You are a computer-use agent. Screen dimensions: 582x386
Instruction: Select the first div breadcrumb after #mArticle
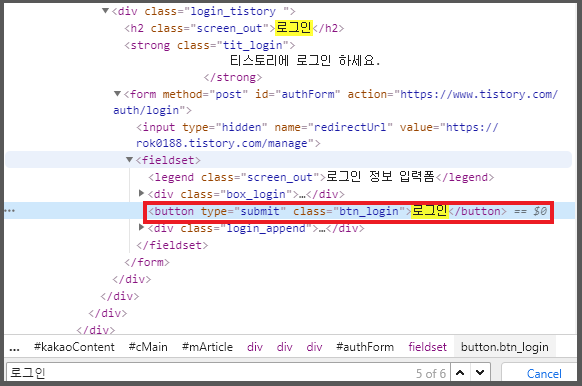tap(255, 347)
